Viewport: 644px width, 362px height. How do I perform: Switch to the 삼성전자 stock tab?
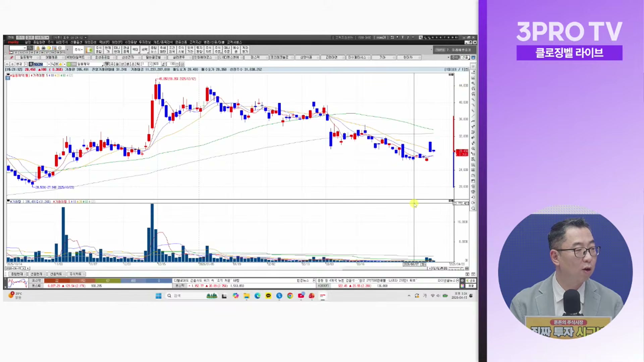128,58
